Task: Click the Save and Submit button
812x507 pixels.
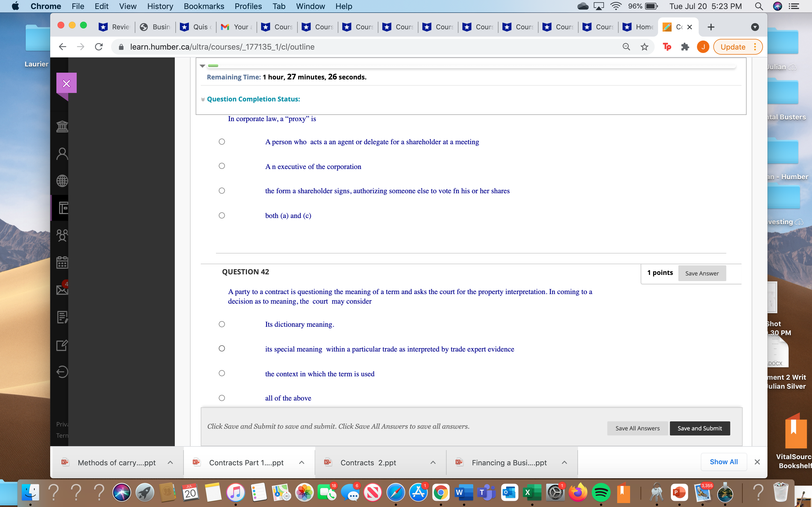Action: [x=700, y=428]
